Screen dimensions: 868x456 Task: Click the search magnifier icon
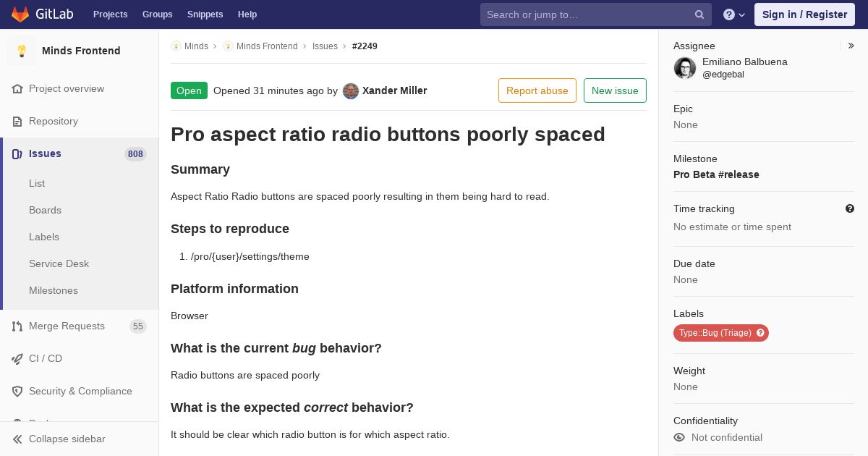click(699, 14)
